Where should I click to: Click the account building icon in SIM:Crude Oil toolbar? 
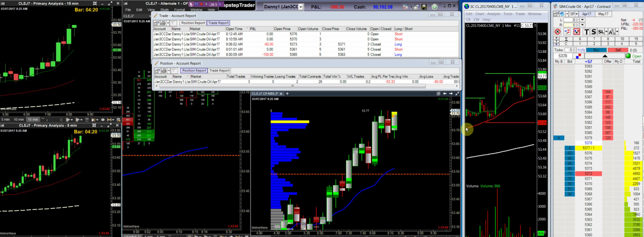click(556, 14)
